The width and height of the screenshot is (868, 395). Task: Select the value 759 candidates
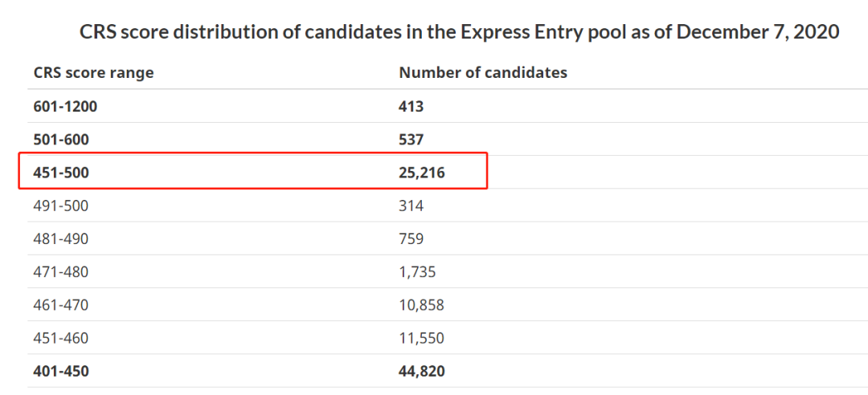[x=411, y=239]
